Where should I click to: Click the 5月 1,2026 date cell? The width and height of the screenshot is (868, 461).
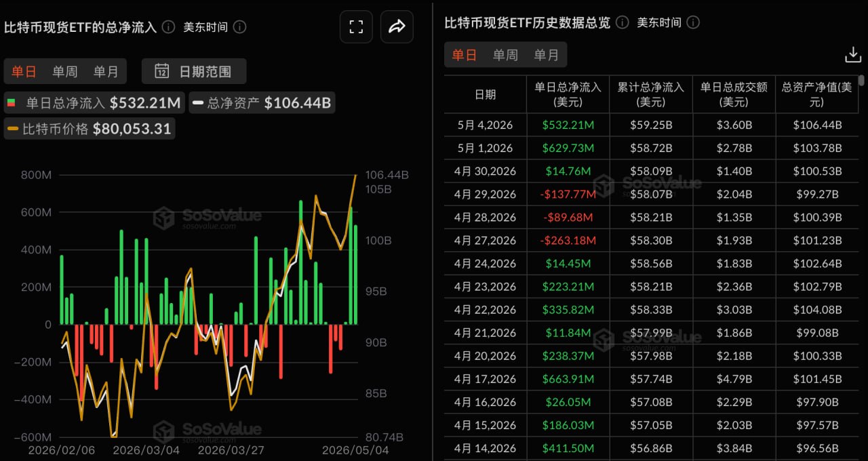[x=486, y=148]
